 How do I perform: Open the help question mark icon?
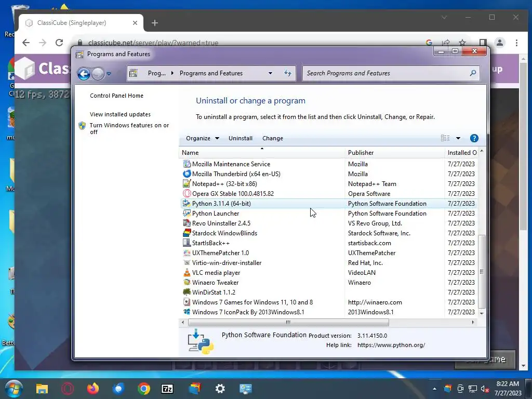pyautogui.click(x=474, y=138)
